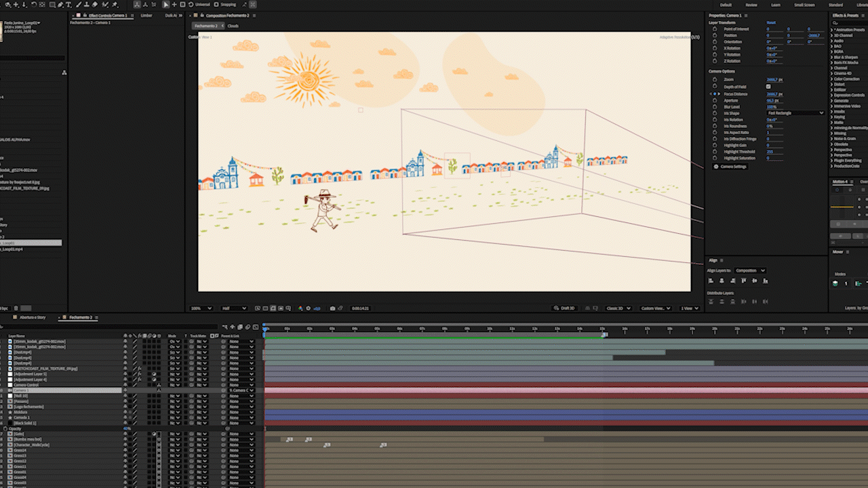Image resolution: width=868 pixels, height=488 pixels.
Task: Switch to Default workspace
Action: 726,5
